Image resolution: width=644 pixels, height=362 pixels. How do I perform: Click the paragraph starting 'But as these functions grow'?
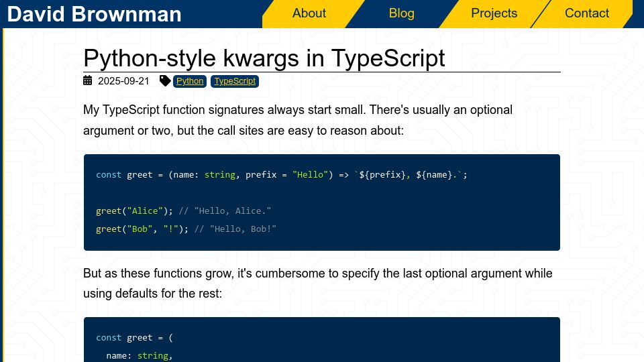pos(317,284)
